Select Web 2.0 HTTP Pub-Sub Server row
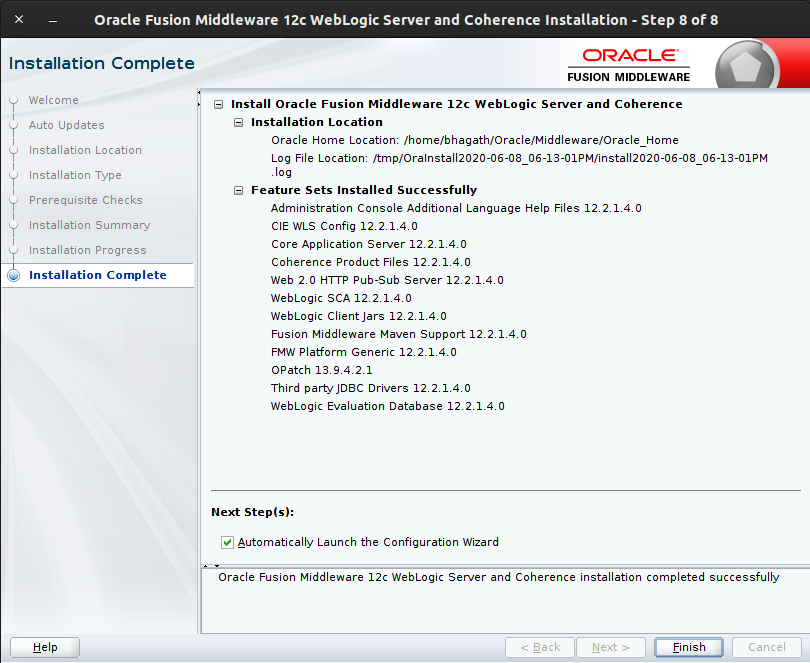810x663 pixels. pos(387,280)
